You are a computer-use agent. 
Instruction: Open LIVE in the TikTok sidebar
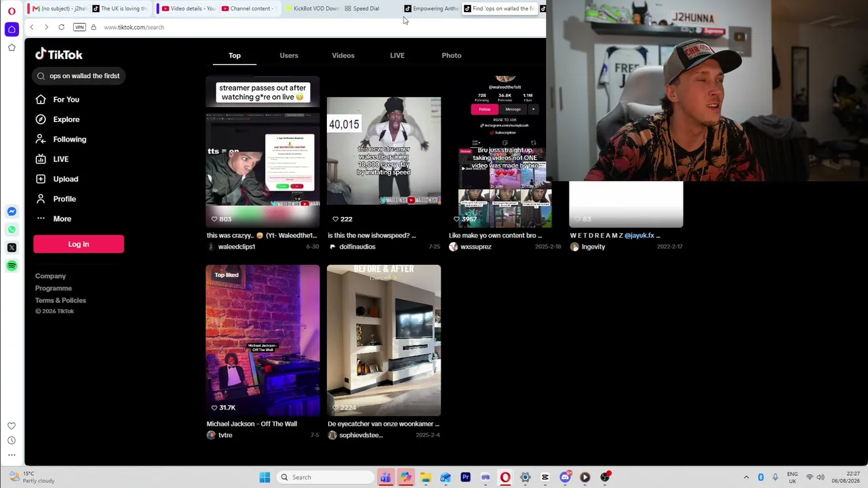click(x=61, y=159)
